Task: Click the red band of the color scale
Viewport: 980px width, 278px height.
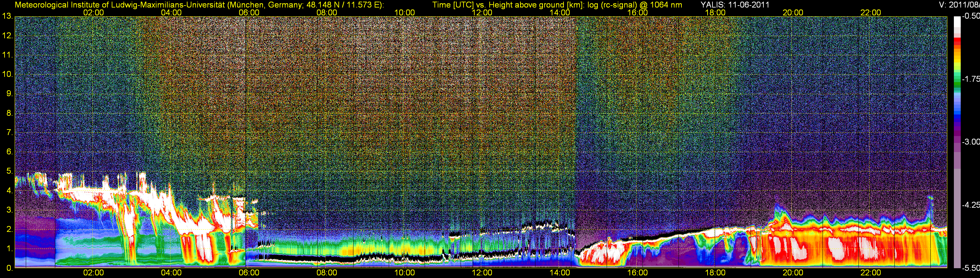Action: coord(957,42)
